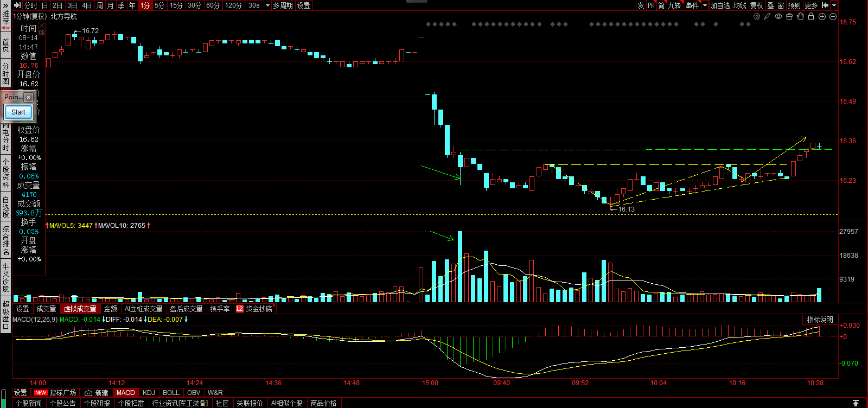
Task: Toggle 均线 moving averages
Action: point(740,5)
